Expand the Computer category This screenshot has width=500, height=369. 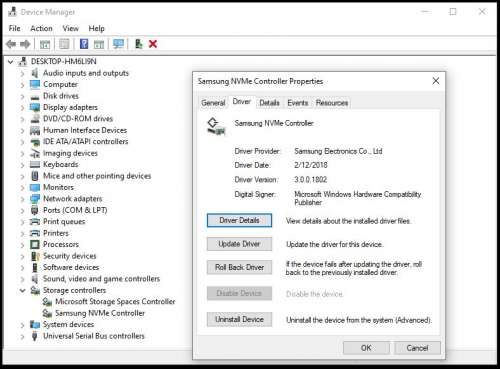pos(22,85)
